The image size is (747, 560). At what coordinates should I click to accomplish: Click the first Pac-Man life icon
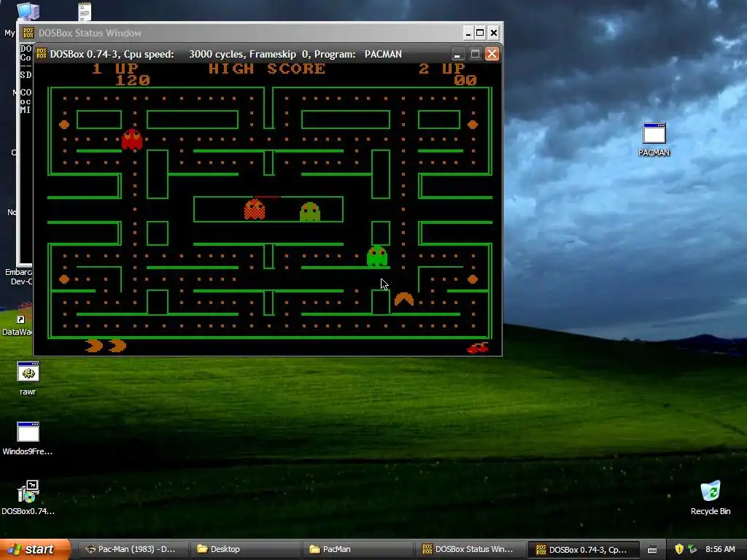(94, 345)
